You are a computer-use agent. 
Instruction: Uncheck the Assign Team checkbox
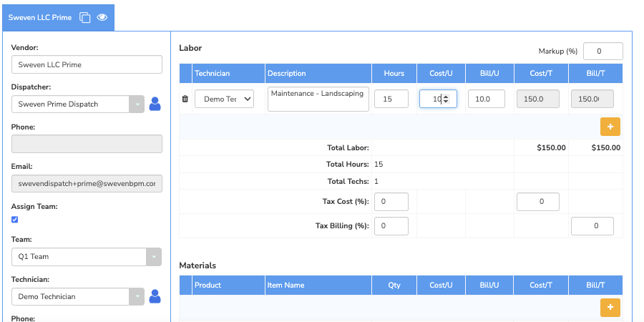(x=15, y=220)
